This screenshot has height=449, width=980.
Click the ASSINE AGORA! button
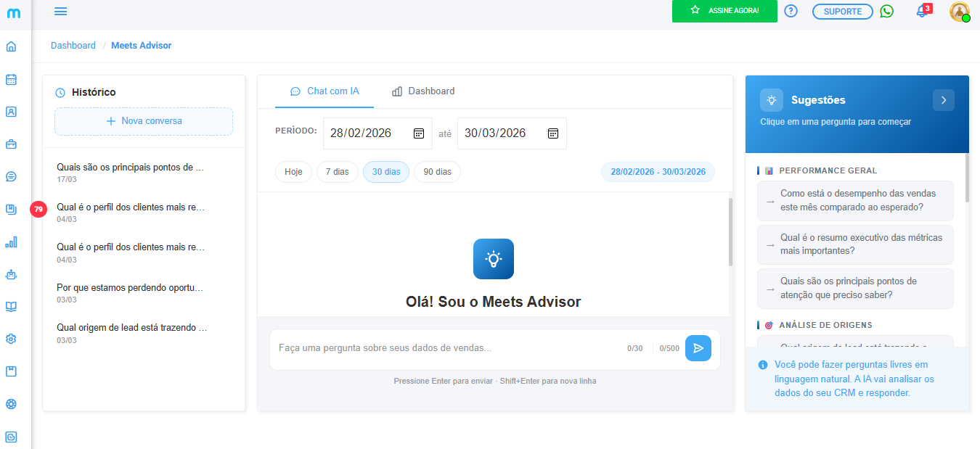pos(724,11)
